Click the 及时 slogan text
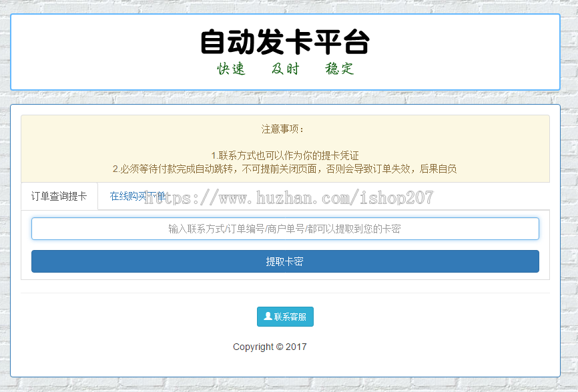The image size is (578, 392). 286,69
